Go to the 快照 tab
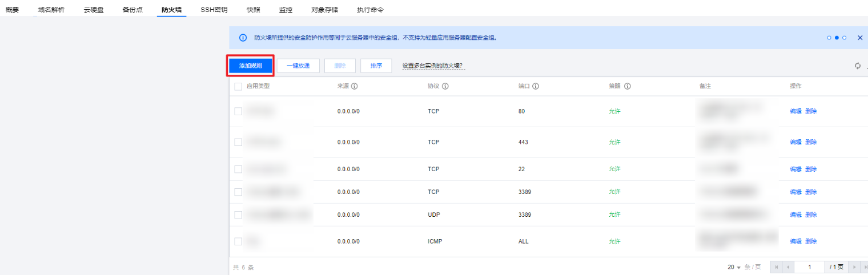Viewport: 868px width, 275px height. [x=254, y=10]
